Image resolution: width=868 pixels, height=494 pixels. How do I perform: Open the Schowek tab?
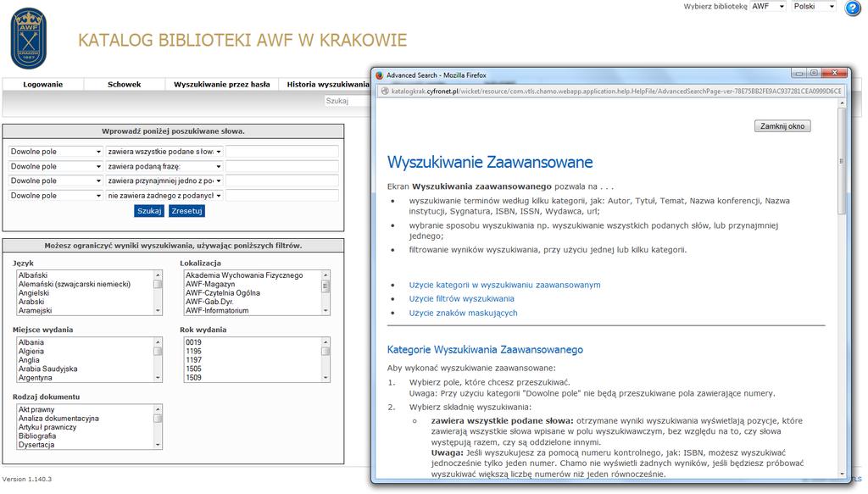click(124, 85)
